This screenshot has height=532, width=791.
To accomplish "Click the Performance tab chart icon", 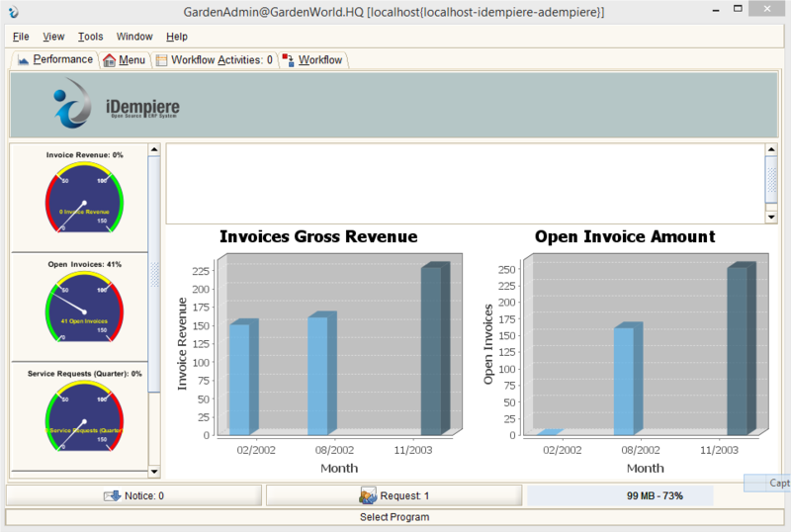I will (x=24, y=60).
